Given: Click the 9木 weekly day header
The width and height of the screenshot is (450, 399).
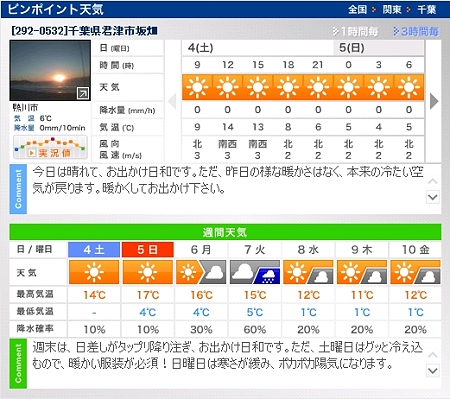Looking at the screenshot, I should (362, 249).
